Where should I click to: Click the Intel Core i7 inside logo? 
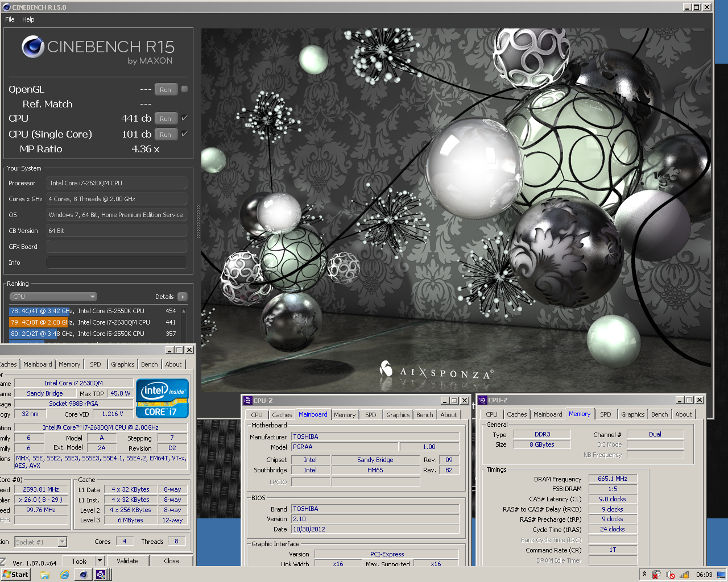[x=162, y=398]
